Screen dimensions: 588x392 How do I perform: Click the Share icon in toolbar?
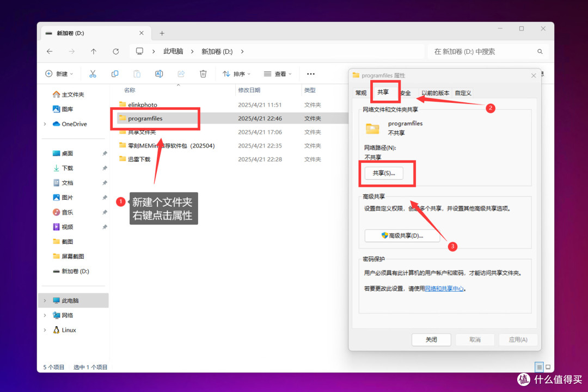pos(181,74)
